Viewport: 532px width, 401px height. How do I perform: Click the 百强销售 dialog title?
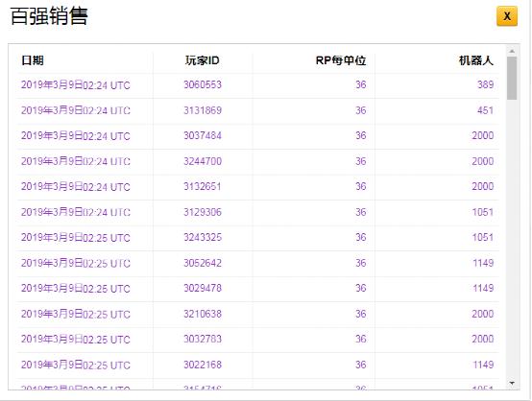[50, 16]
